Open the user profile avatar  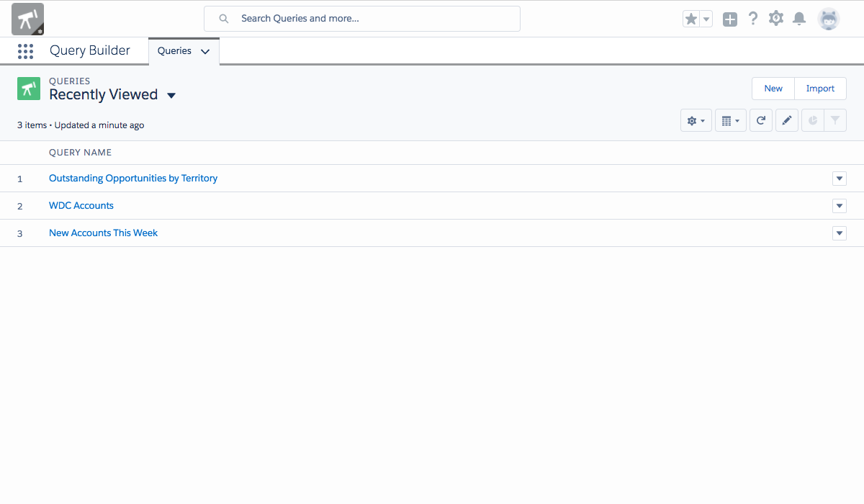(x=829, y=19)
